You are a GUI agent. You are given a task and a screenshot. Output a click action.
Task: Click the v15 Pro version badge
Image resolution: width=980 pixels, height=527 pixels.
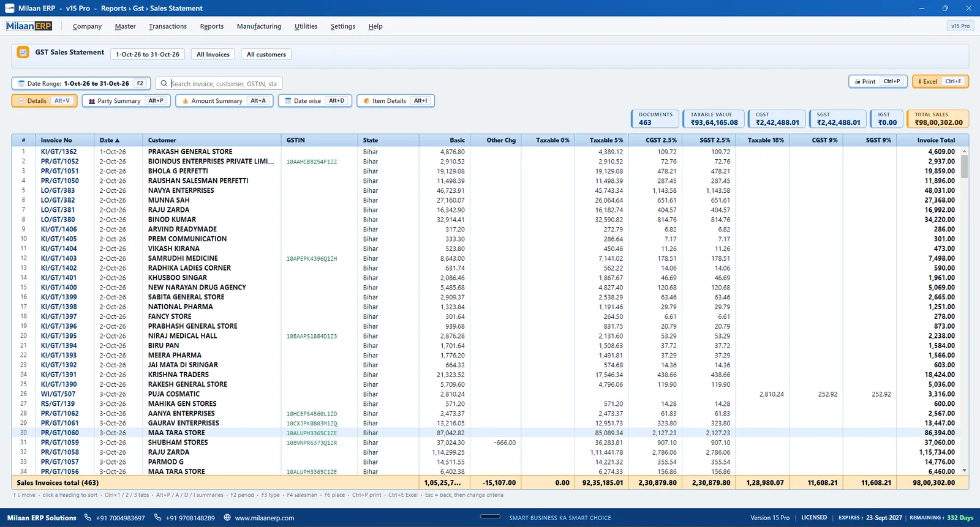960,26
